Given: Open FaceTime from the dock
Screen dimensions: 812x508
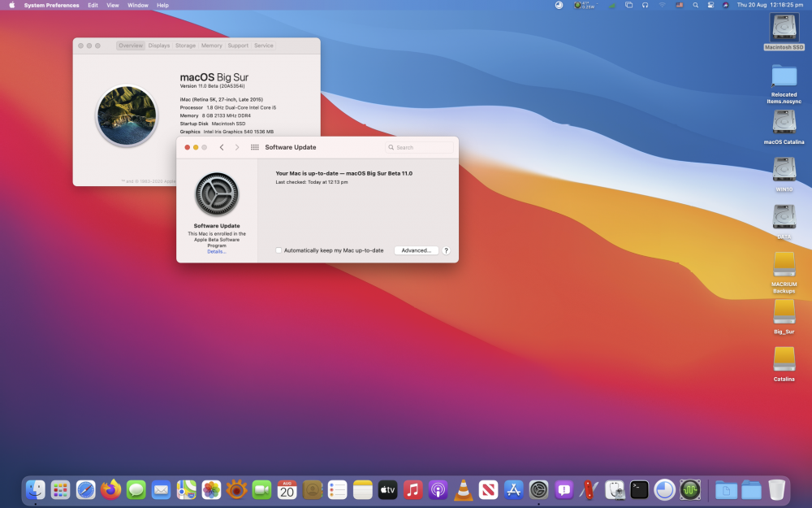Looking at the screenshot, I should (x=262, y=489).
